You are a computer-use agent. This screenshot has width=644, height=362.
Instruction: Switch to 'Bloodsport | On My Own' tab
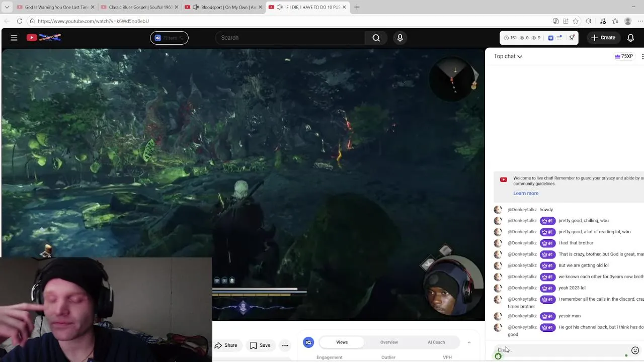[x=223, y=7]
